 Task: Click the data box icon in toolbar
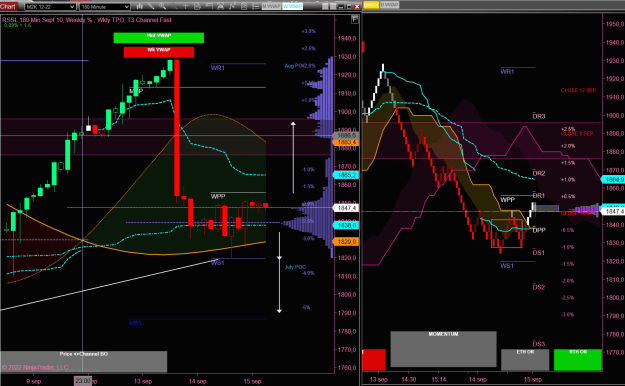[x=209, y=6]
